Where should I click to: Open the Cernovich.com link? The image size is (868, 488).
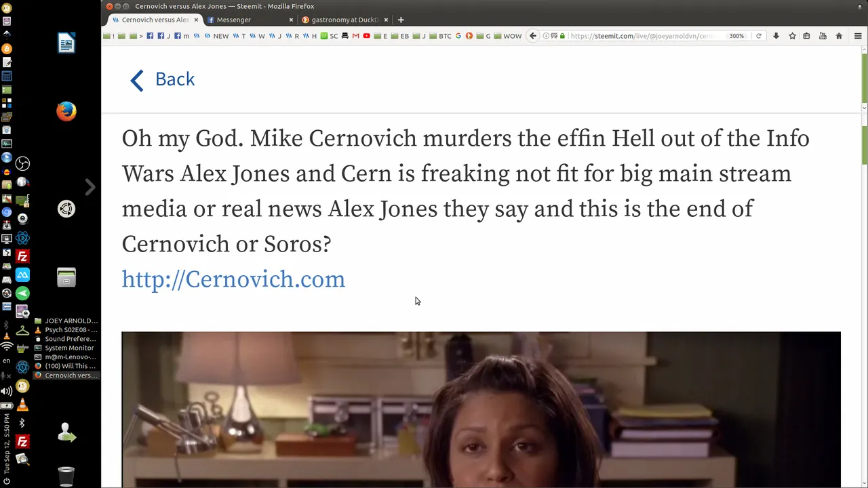pos(233,279)
